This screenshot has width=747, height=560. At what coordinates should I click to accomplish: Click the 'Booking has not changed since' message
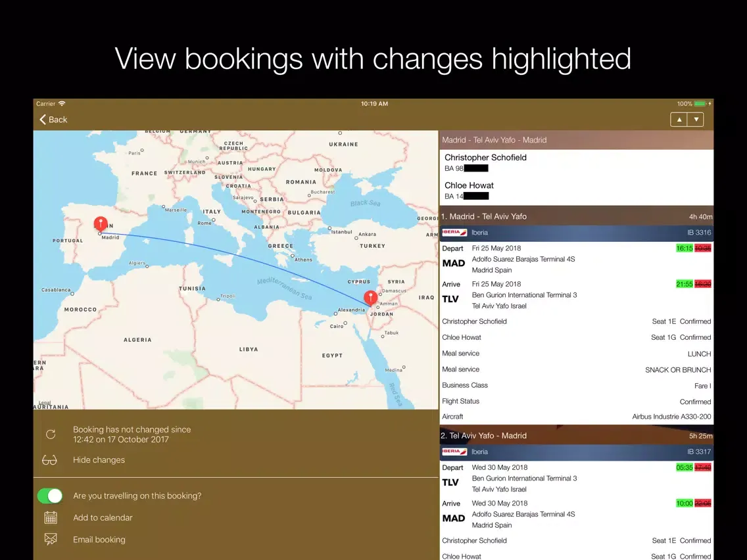tap(132, 434)
